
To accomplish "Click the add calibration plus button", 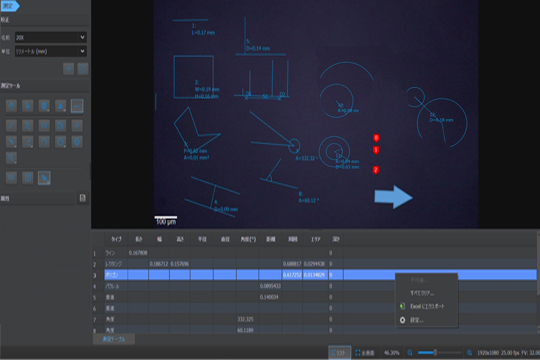I will 69,69.
